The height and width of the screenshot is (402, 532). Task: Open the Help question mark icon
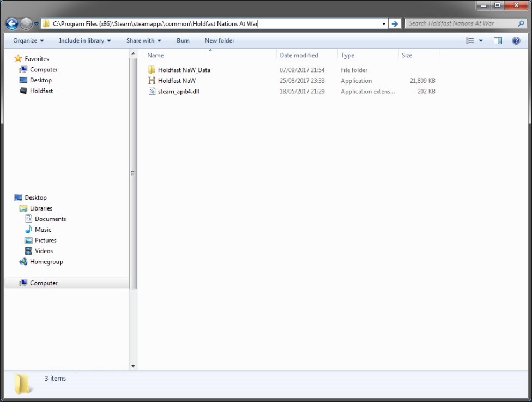pyautogui.click(x=516, y=40)
